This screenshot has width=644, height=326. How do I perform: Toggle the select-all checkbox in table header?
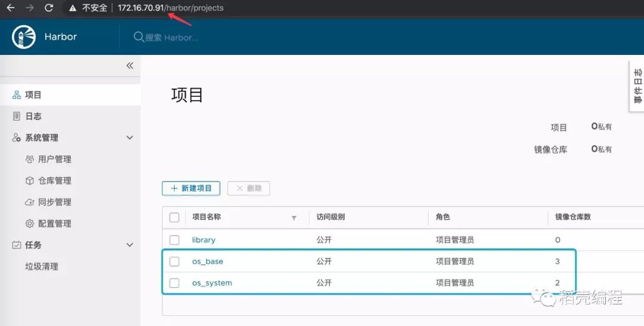point(174,217)
